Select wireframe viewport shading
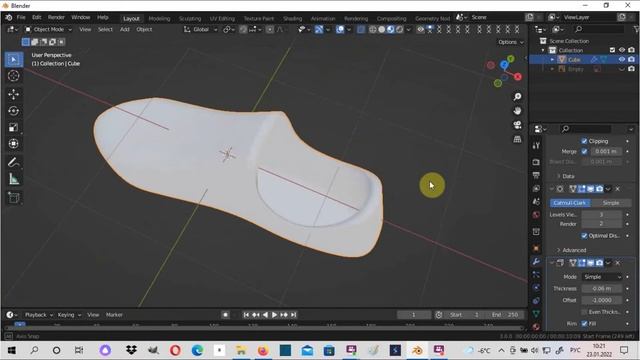Image resolution: width=640 pixels, height=360 pixels. point(373,29)
